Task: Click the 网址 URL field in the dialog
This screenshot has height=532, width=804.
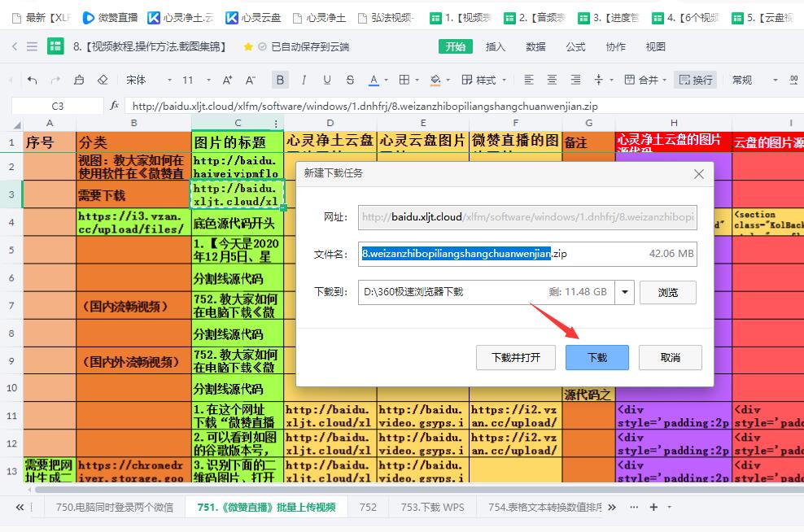Action: (527, 217)
